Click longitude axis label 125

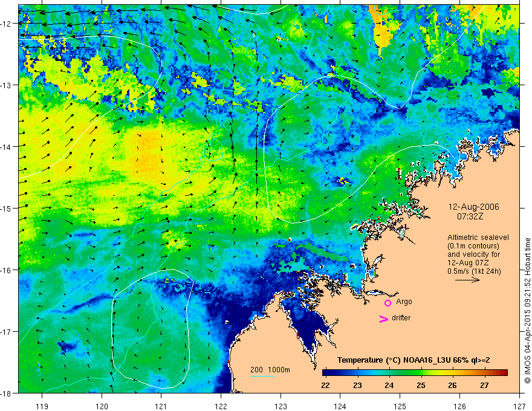[400, 406]
